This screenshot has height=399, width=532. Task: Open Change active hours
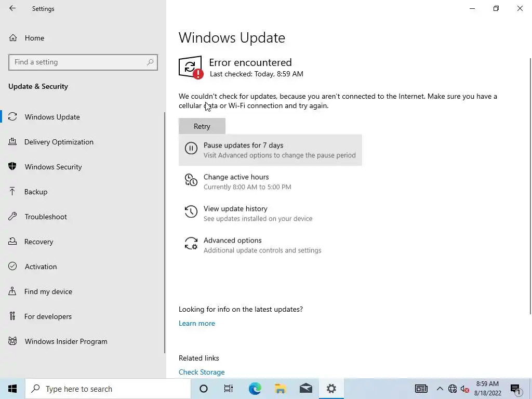click(270, 181)
